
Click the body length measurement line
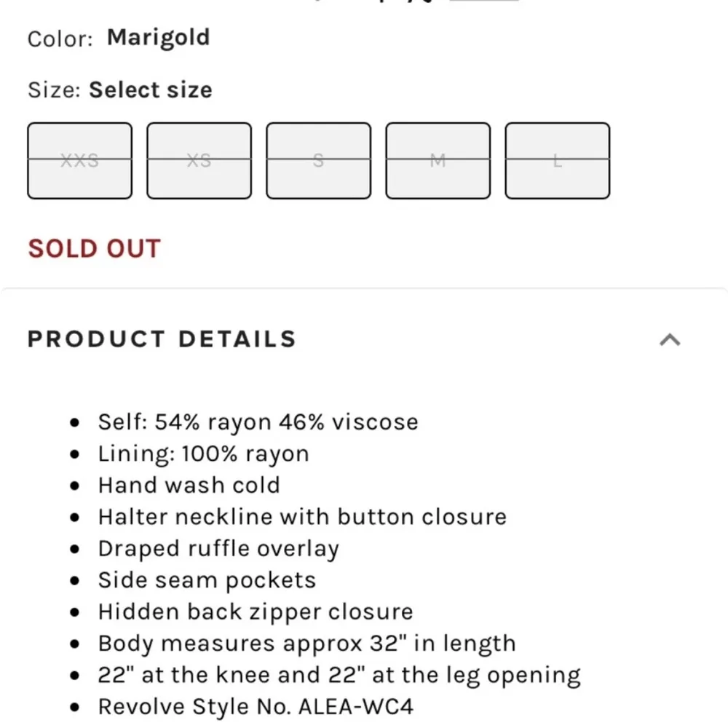click(x=306, y=644)
